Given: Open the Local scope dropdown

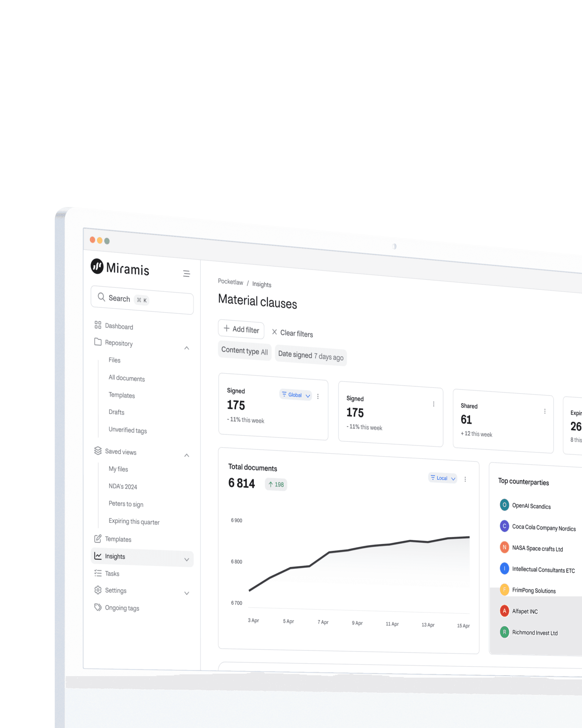Looking at the screenshot, I should point(442,478).
